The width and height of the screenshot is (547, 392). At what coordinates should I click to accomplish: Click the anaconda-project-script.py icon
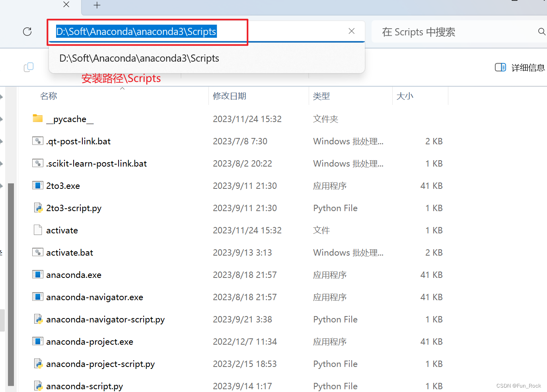pyautogui.click(x=38, y=363)
